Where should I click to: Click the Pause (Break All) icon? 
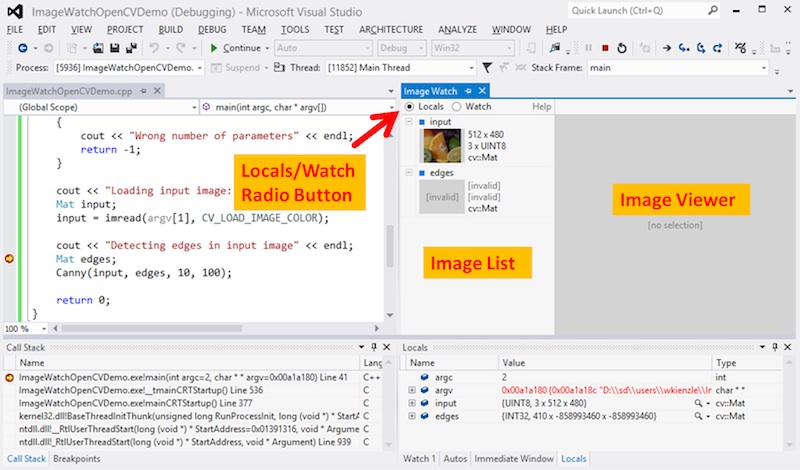click(x=588, y=48)
